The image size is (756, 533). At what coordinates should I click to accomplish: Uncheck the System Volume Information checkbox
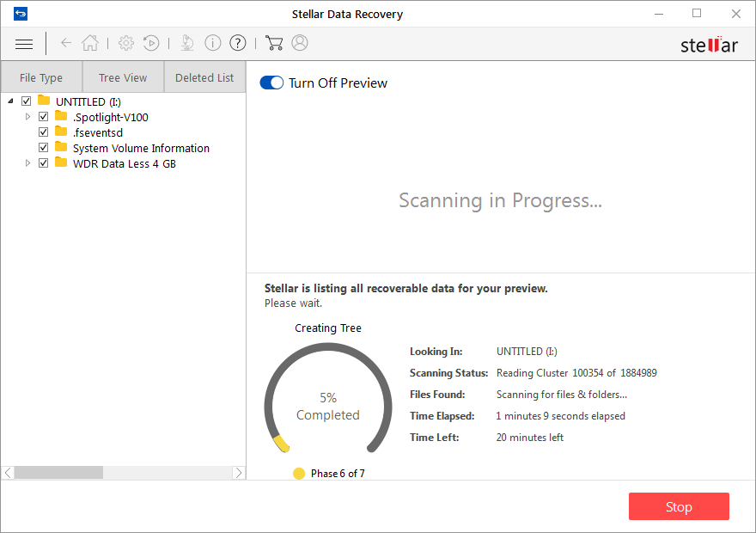pos(44,147)
